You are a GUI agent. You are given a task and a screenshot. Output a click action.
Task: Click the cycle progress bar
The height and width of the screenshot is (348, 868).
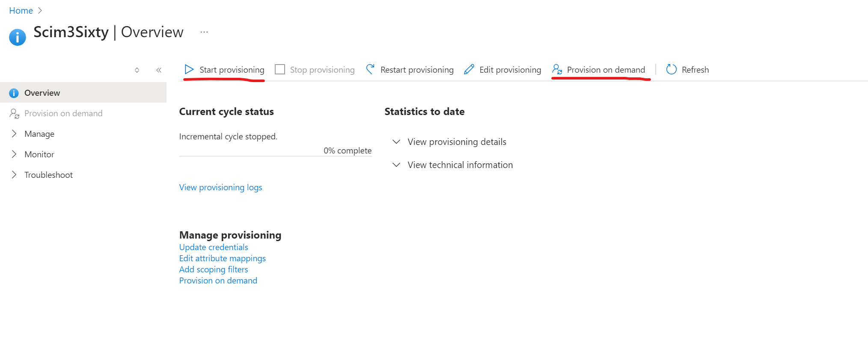275,156
